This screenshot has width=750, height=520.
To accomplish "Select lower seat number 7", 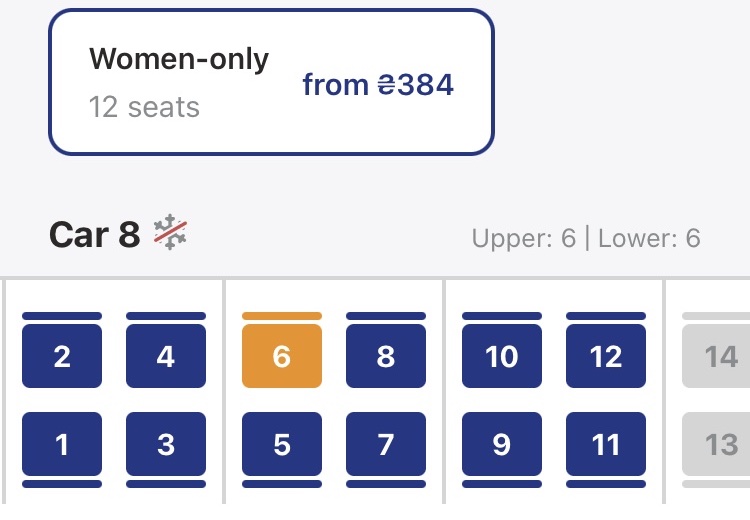I will [386, 444].
